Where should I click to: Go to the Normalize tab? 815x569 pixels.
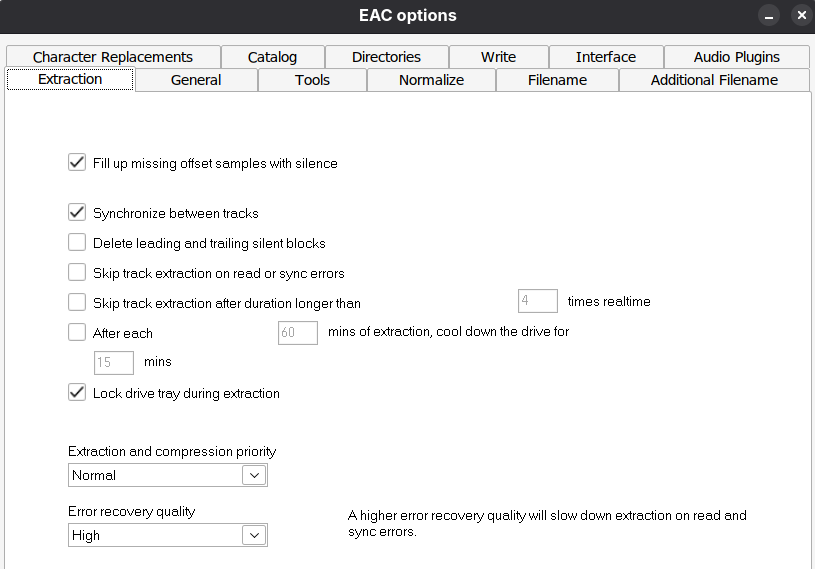[x=431, y=80]
